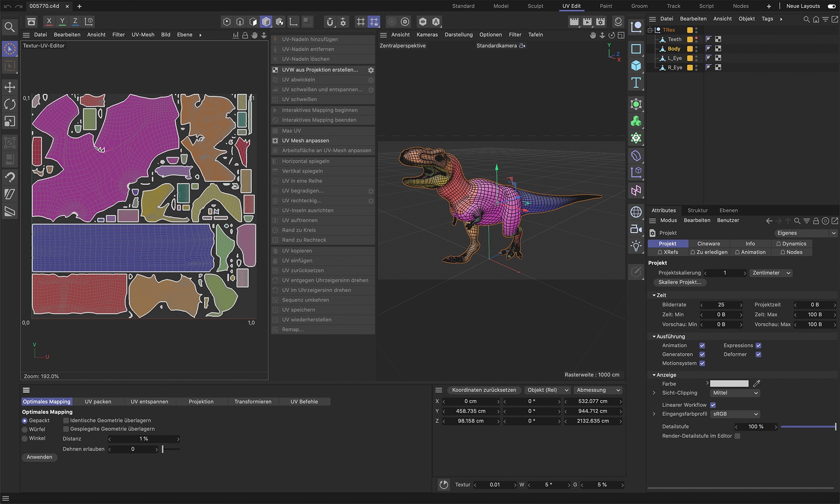840x504 pixels.
Task: Toggle the Linearer Workflow checkbox
Action: [x=713, y=405]
